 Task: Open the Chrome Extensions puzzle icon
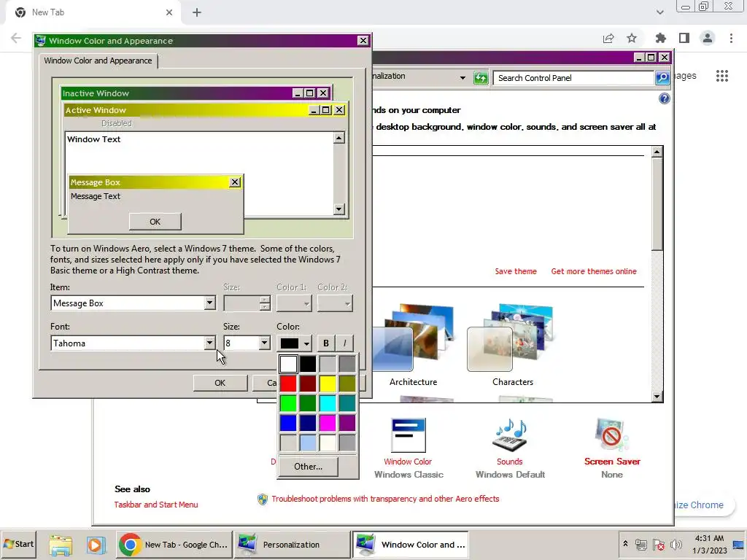[660, 38]
